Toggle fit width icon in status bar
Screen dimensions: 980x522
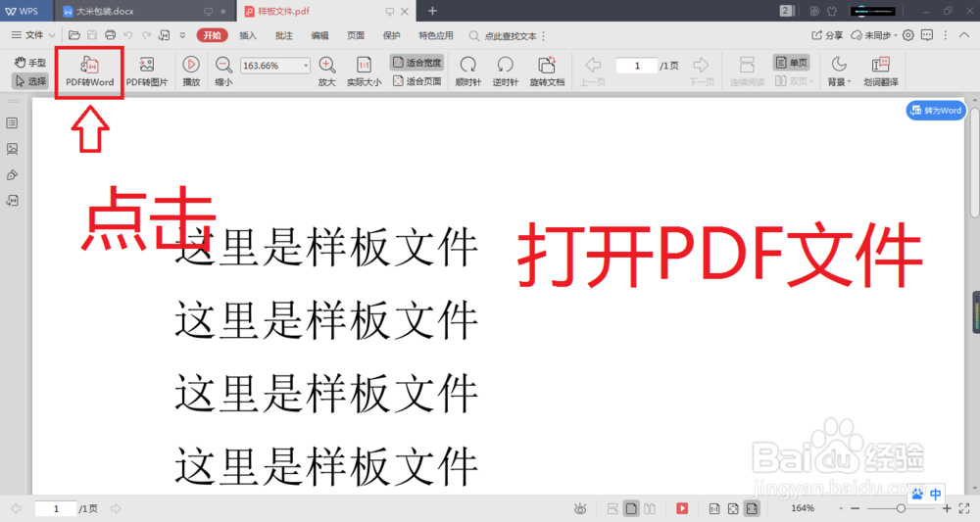pos(752,508)
